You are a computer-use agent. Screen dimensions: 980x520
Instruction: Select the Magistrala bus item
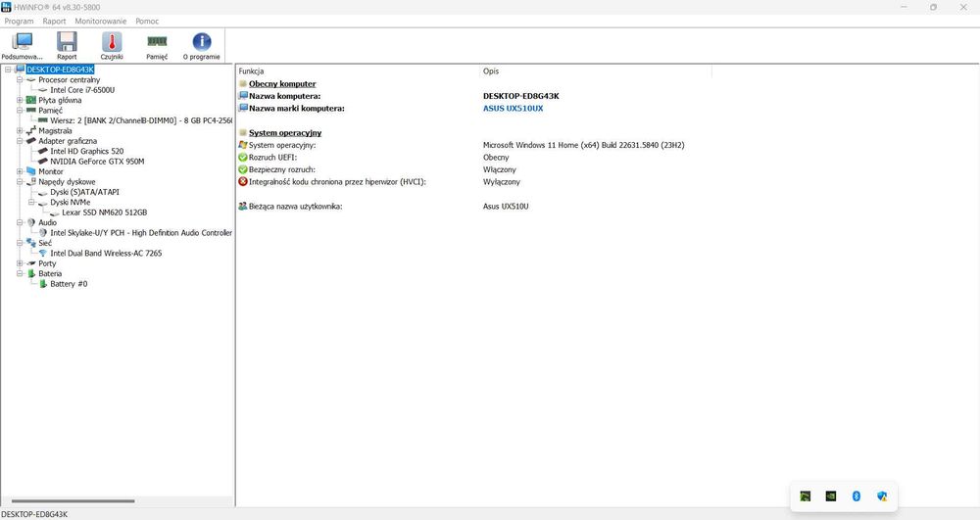point(55,131)
